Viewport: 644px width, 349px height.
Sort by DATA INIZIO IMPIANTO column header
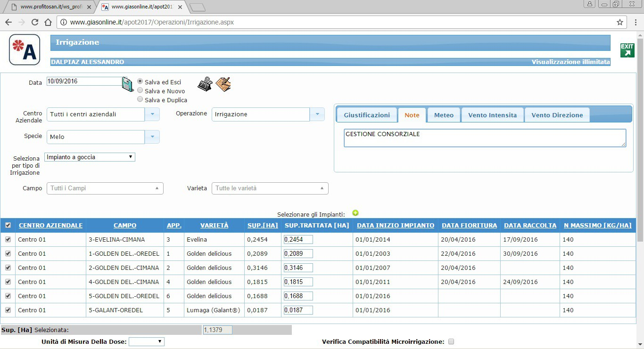pyautogui.click(x=396, y=226)
